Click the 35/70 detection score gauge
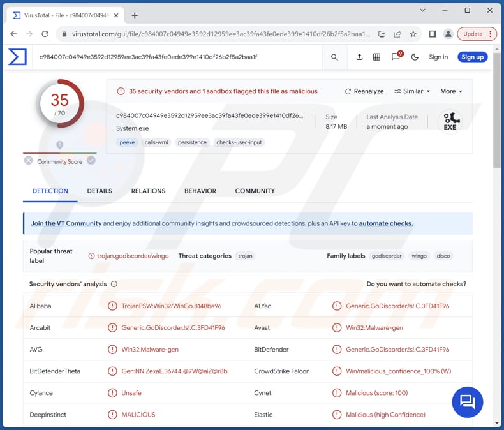Screen dimensions: 504x430 click(60, 103)
